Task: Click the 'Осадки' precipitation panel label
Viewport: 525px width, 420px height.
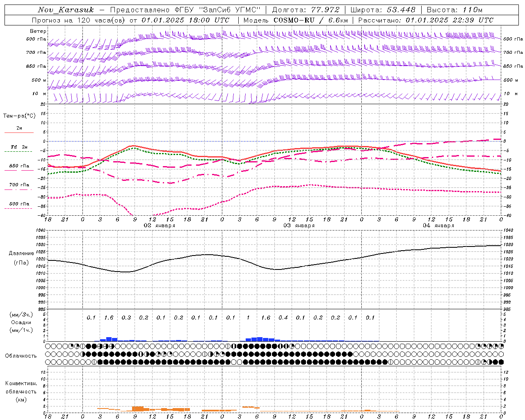Action: coord(21,322)
